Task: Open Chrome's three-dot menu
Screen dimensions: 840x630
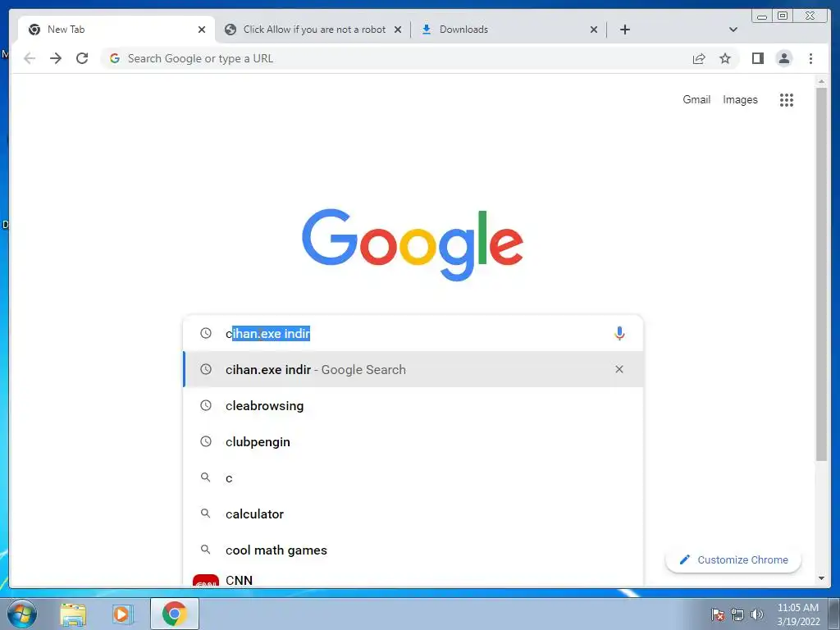Action: pos(810,58)
